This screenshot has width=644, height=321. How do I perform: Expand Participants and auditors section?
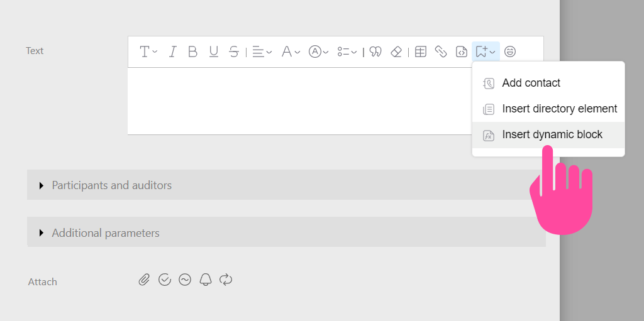tap(286, 185)
